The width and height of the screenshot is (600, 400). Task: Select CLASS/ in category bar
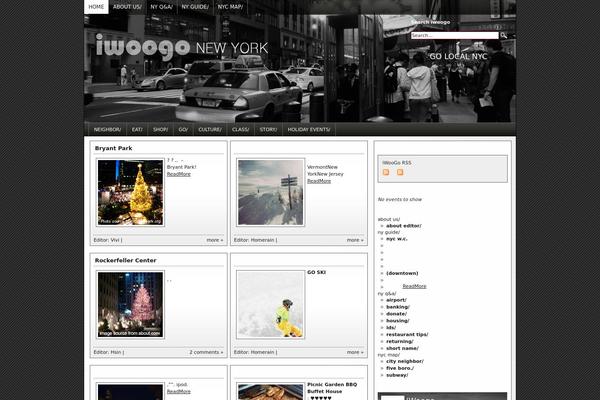(x=241, y=130)
